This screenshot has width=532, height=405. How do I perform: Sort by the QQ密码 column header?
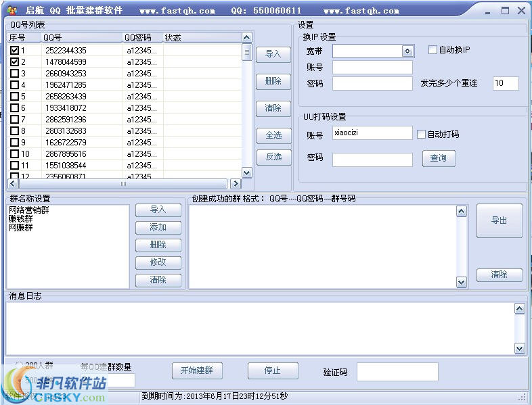coord(143,38)
